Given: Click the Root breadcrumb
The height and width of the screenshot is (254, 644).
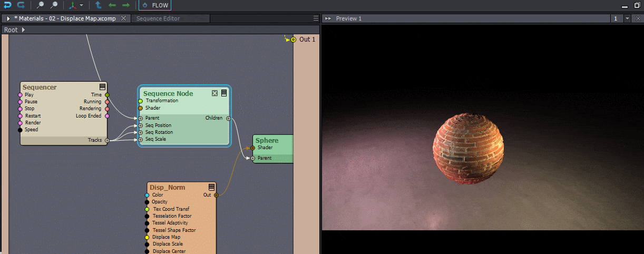Looking at the screenshot, I should [11, 30].
